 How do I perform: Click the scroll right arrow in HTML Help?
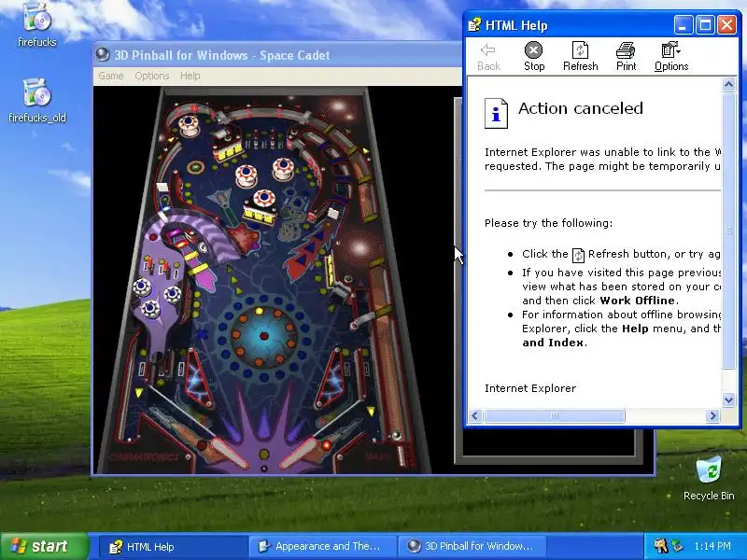712,415
